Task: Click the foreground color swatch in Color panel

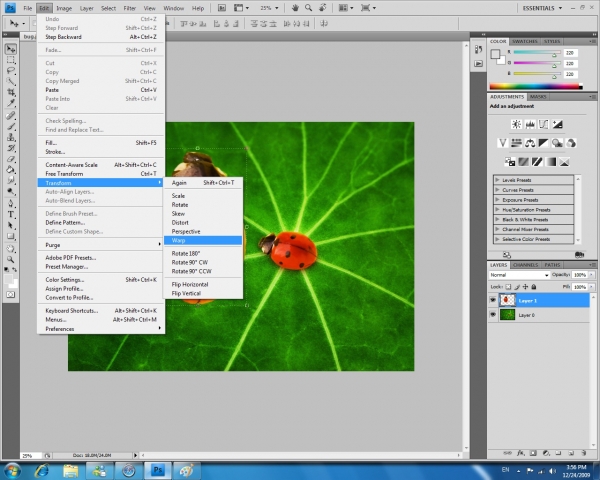Action: [495, 54]
